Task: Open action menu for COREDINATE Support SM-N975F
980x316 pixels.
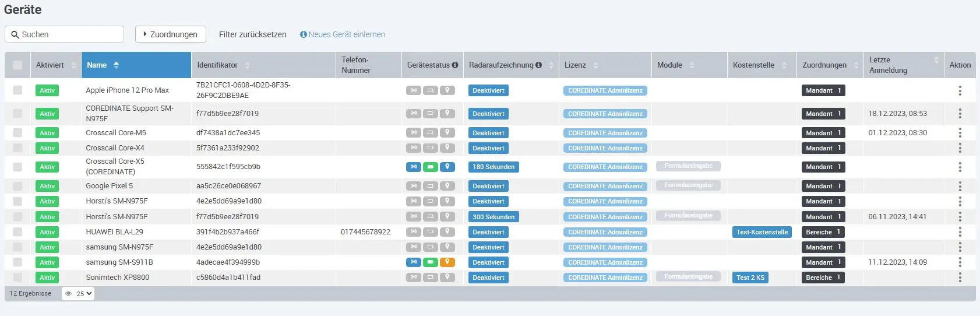Action: pyautogui.click(x=960, y=114)
